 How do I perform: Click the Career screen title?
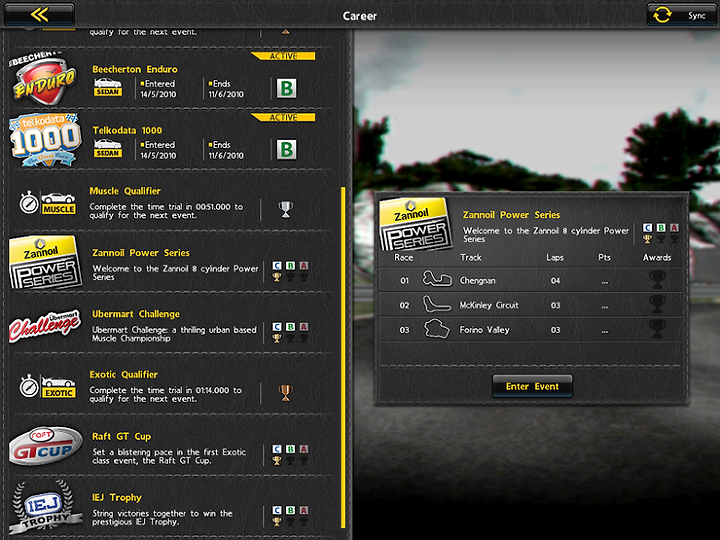coord(360,16)
